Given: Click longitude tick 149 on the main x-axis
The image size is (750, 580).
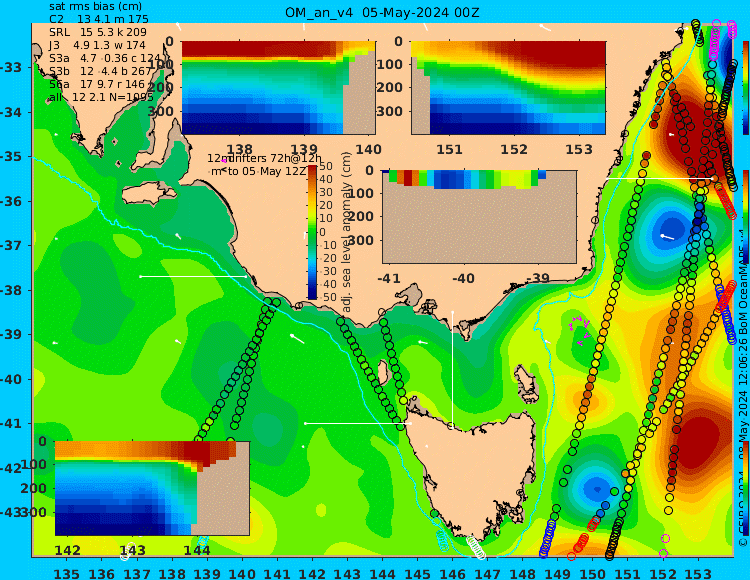Looking at the screenshot, I should click(x=557, y=573).
